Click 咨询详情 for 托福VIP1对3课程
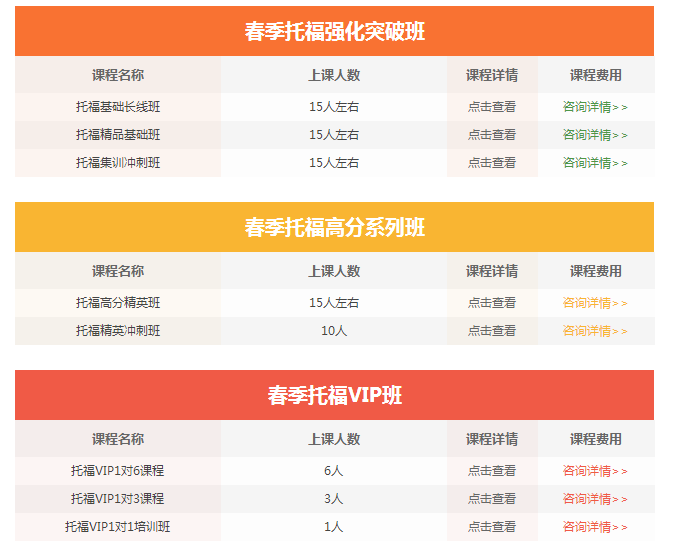The height and width of the screenshot is (560, 678). tap(595, 499)
